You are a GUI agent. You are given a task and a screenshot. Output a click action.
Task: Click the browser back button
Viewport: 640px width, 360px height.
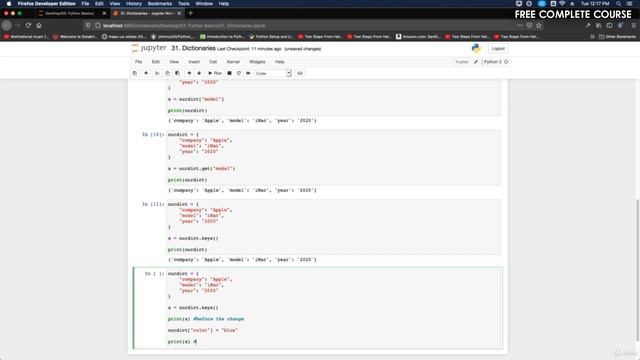click(x=7, y=25)
